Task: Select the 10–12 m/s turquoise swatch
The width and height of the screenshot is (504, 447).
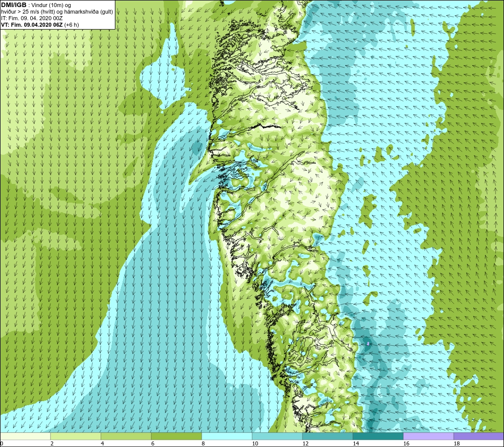Action: click(x=277, y=436)
